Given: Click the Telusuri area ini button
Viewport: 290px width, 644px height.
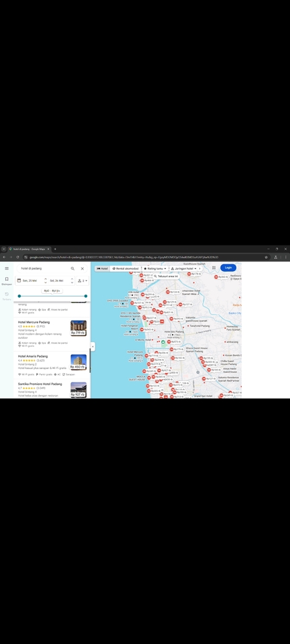Looking at the screenshot, I should coord(166,276).
